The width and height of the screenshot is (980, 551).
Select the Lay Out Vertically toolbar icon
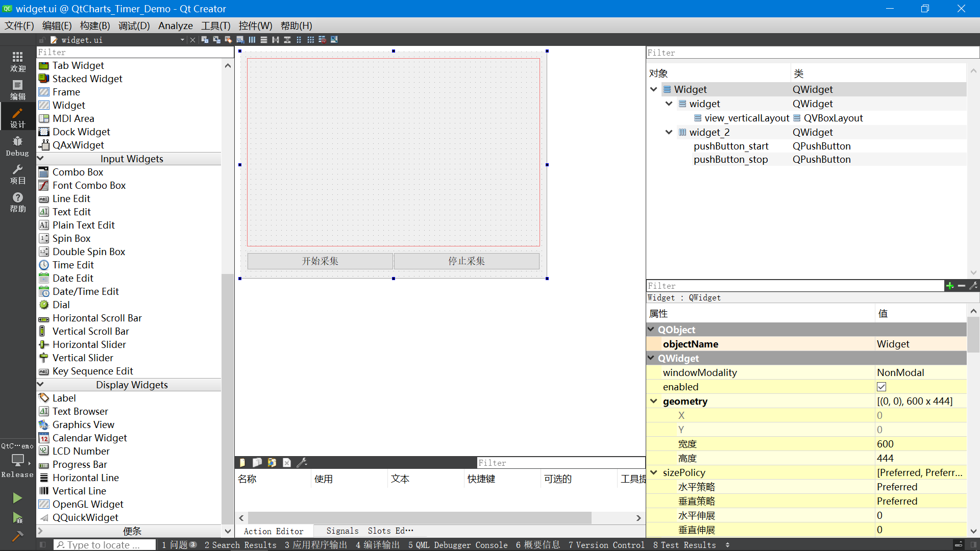264,40
